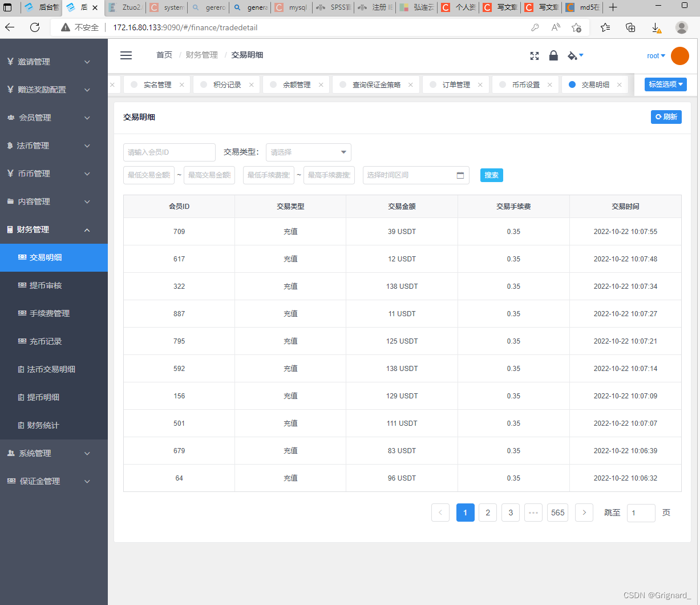Close the 订单管理 tab
This screenshot has width=700, height=605.
480,84
